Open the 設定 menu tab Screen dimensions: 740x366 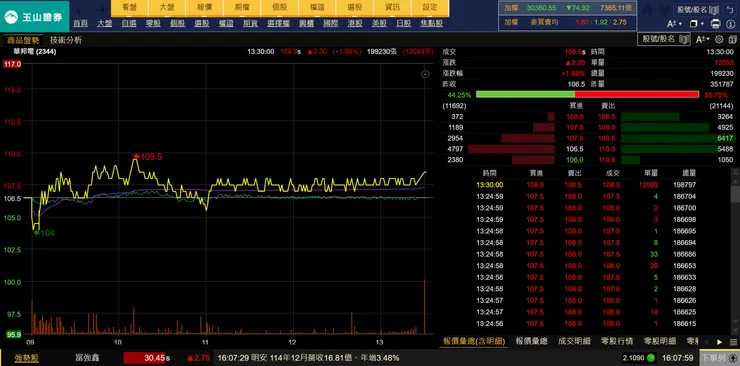click(x=430, y=8)
